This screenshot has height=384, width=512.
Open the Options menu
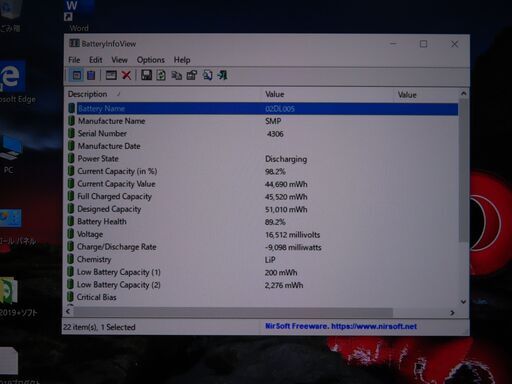151,60
